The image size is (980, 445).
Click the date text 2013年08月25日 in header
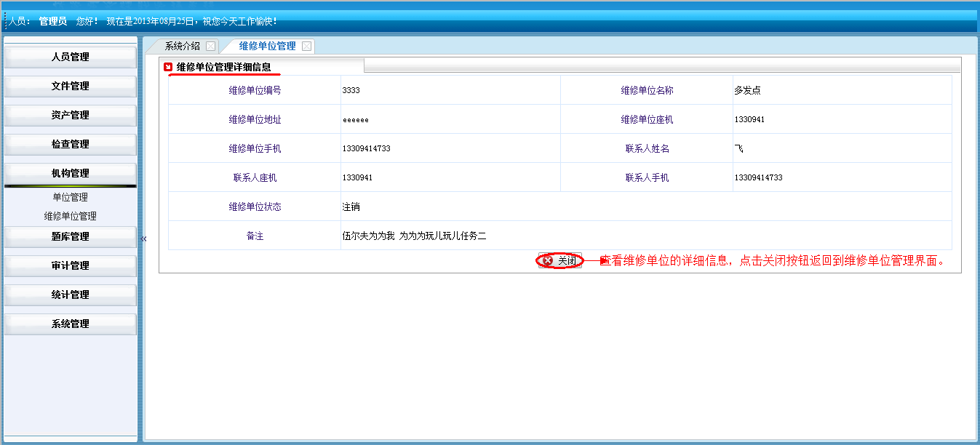coord(164,22)
